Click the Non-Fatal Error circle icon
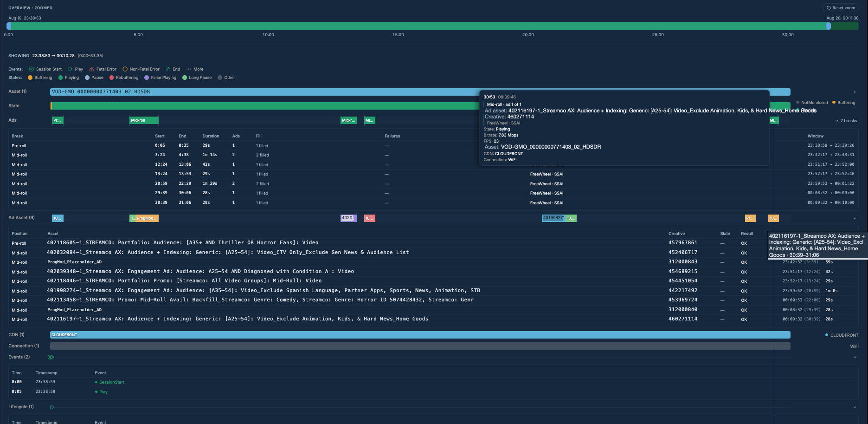868x424 pixels. (125, 69)
